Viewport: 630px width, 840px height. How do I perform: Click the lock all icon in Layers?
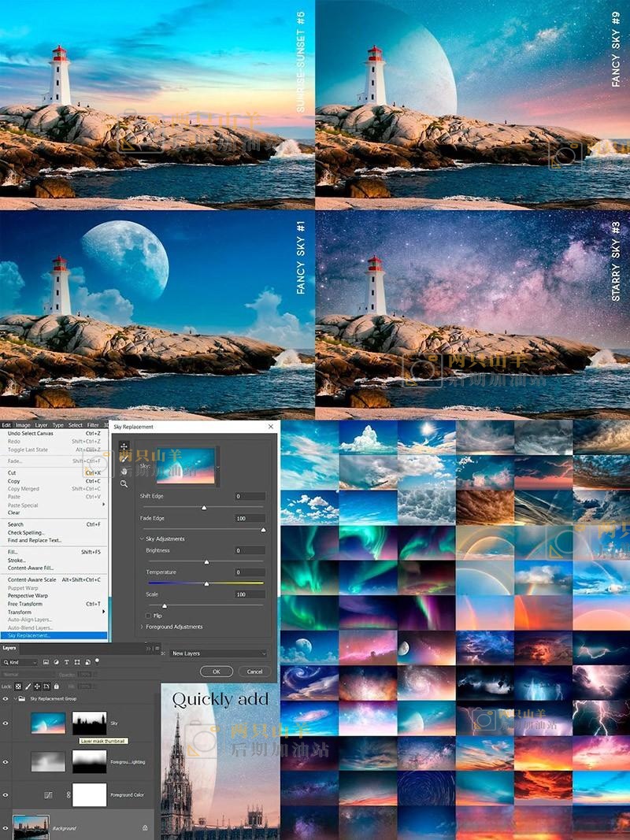coord(58,686)
